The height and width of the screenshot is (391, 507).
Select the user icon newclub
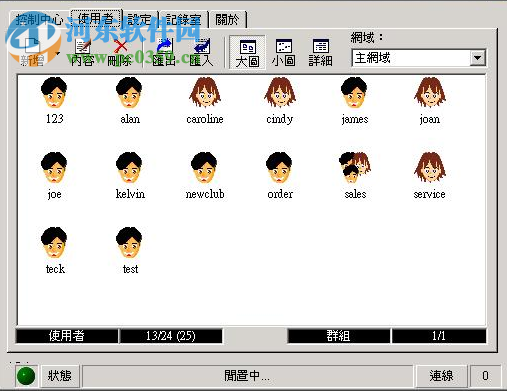tap(204, 168)
